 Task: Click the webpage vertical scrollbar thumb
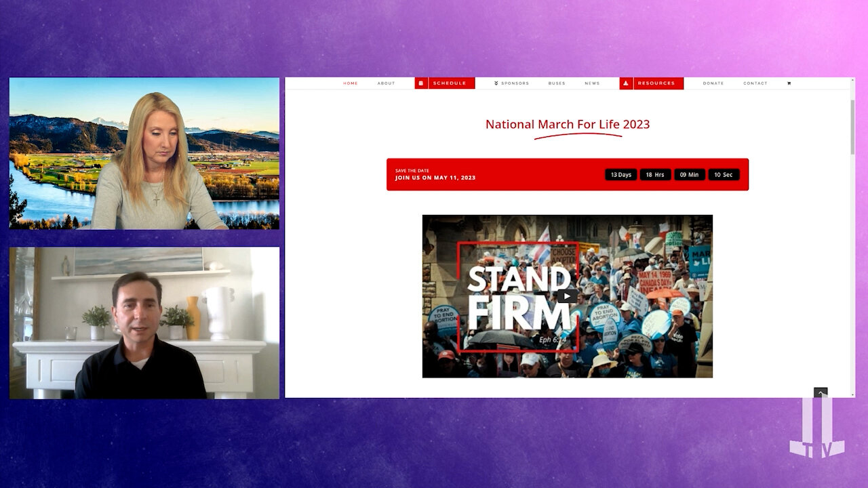coord(852,127)
